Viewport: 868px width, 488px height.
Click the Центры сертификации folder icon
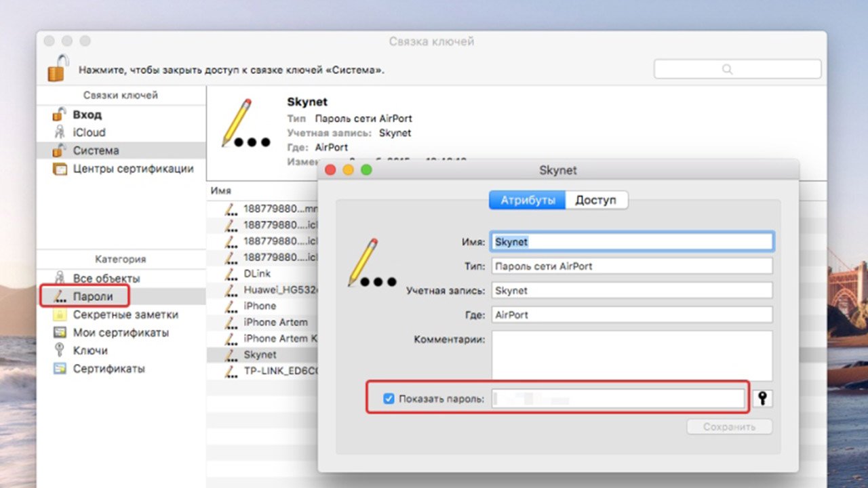click(x=60, y=169)
